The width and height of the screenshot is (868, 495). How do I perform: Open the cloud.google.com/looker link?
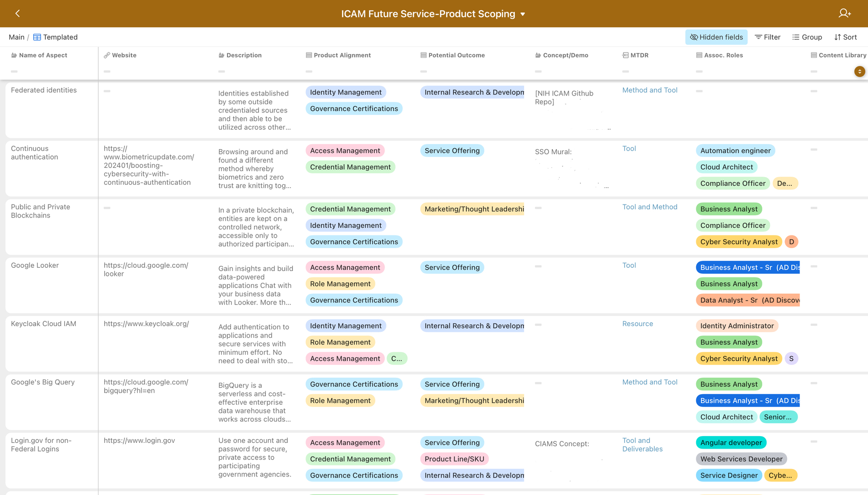click(146, 270)
